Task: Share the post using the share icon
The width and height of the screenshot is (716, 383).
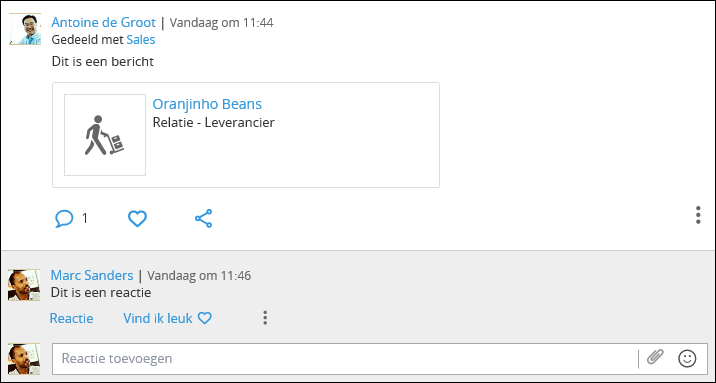Action: pos(204,219)
